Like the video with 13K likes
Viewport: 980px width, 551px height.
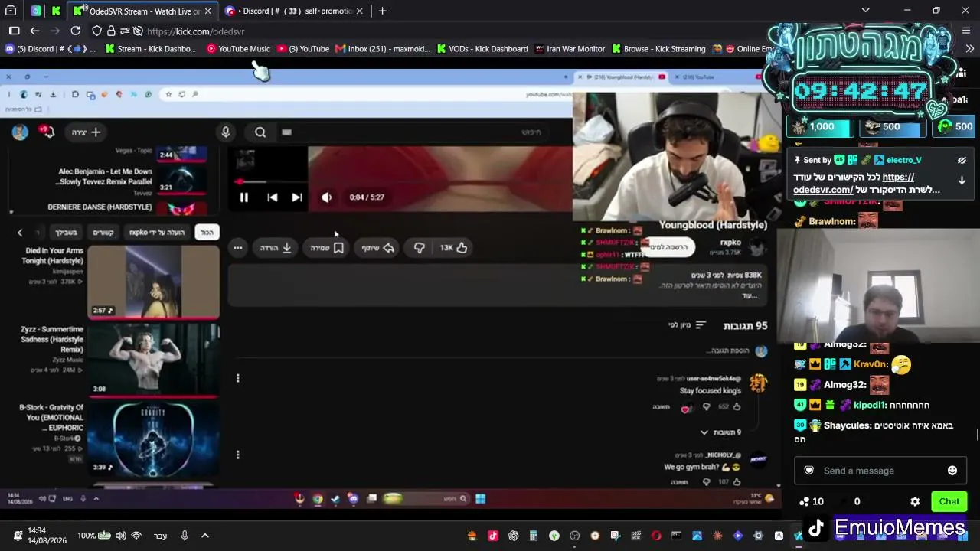click(453, 248)
